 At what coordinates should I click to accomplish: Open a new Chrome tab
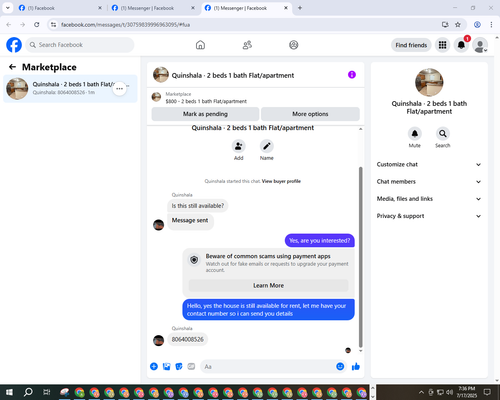tap(300, 8)
